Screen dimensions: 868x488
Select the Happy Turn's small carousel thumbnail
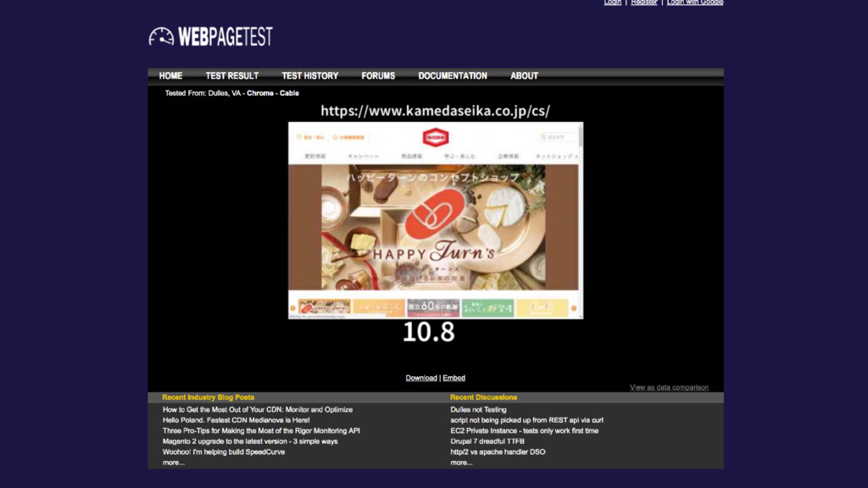pyautogui.click(x=325, y=308)
